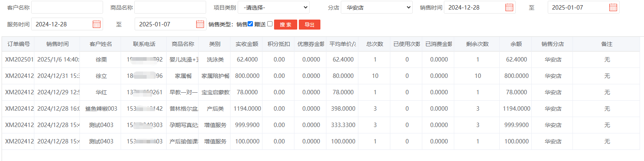Open calendar for service end date 2025-01-07
The width and height of the screenshot is (644, 161).
click(200, 24)
